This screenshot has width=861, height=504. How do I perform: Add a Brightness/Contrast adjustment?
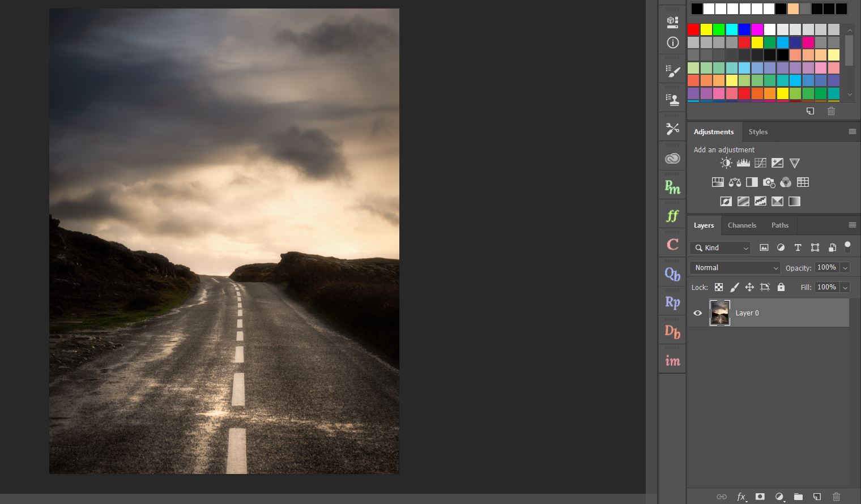click(x=726, y=163)
